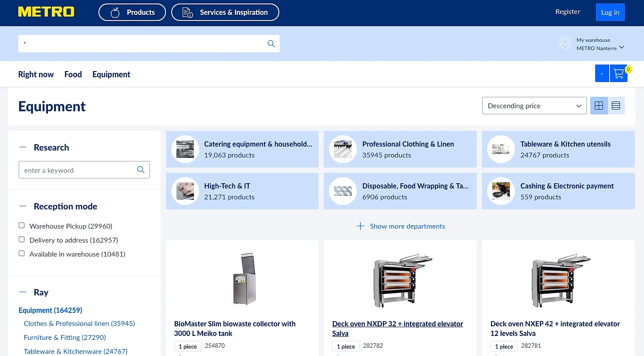
Task: Click the Register link
Action: tap(568, 12)
